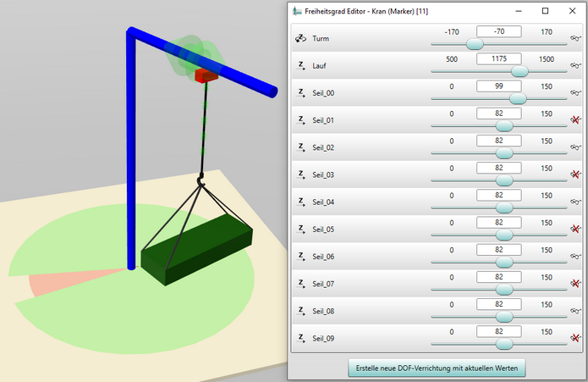Click the rotation icon beside Turm
Screen dimensions: 588x382
coord(300,38)
